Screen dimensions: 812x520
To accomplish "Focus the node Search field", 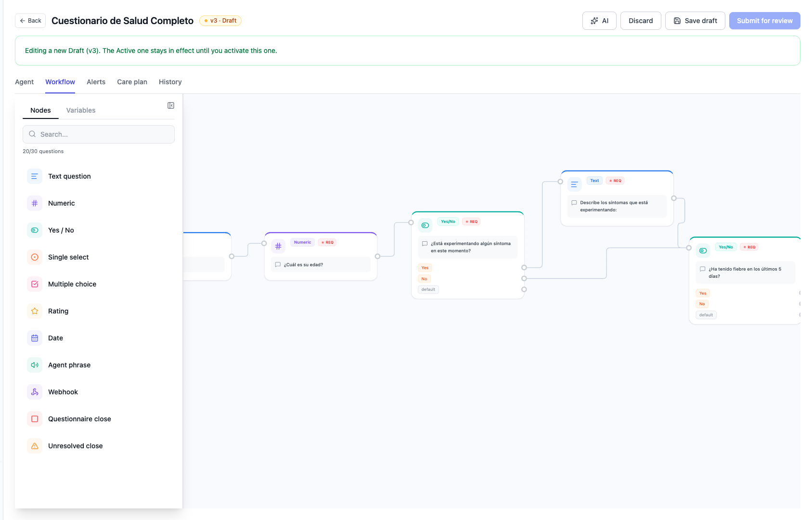I will coord(99,134).
